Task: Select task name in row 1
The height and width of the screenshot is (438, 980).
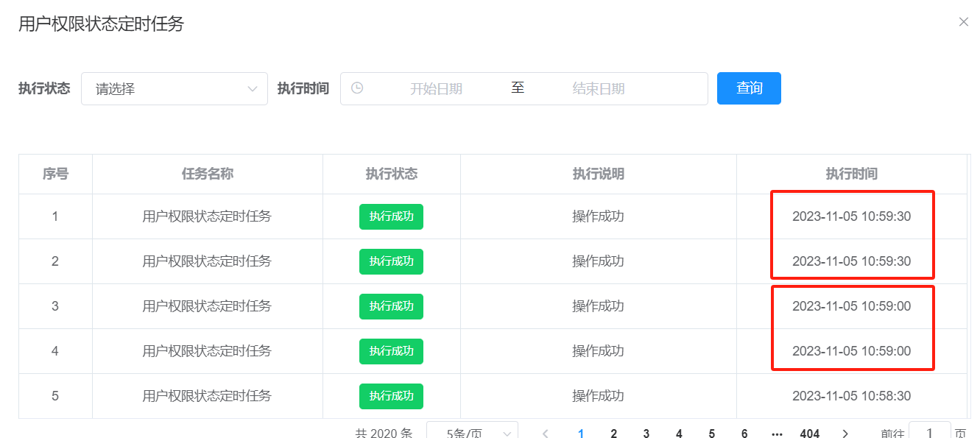Action: (x=207, y=216)
